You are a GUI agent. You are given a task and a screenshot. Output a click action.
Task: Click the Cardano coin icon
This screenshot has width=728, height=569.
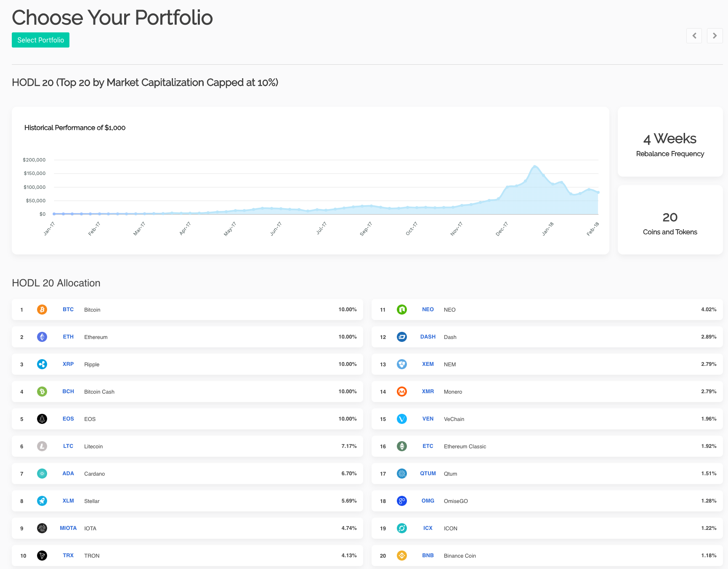(42, 474)
